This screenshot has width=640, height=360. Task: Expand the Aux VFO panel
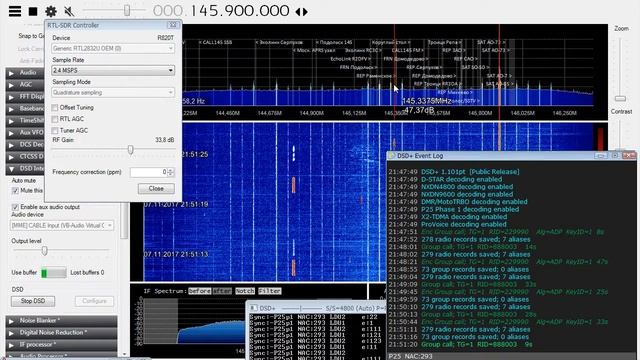point(25,133)
